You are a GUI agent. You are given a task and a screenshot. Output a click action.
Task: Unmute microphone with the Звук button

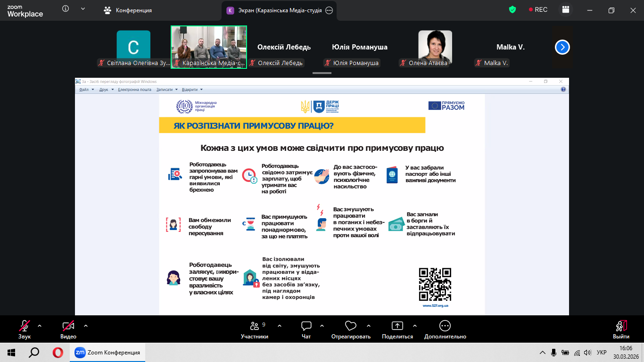coord(25,329)
